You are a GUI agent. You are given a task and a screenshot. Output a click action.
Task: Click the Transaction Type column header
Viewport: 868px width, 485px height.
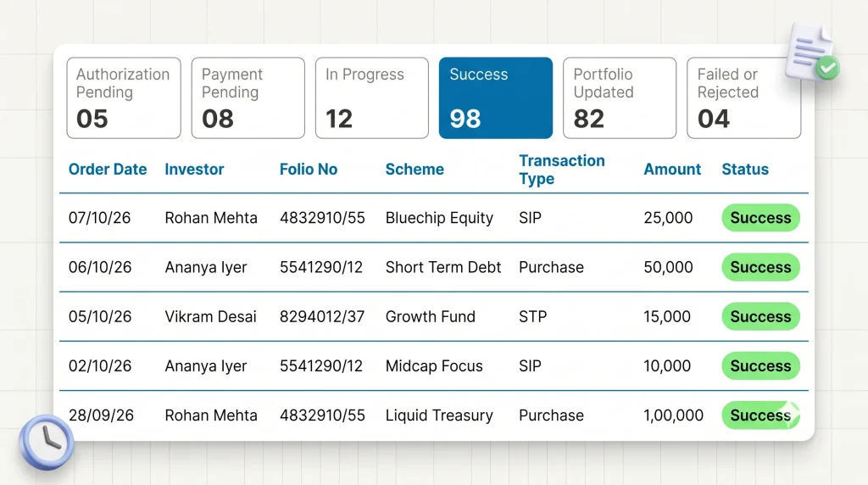[x=561, y=170]
